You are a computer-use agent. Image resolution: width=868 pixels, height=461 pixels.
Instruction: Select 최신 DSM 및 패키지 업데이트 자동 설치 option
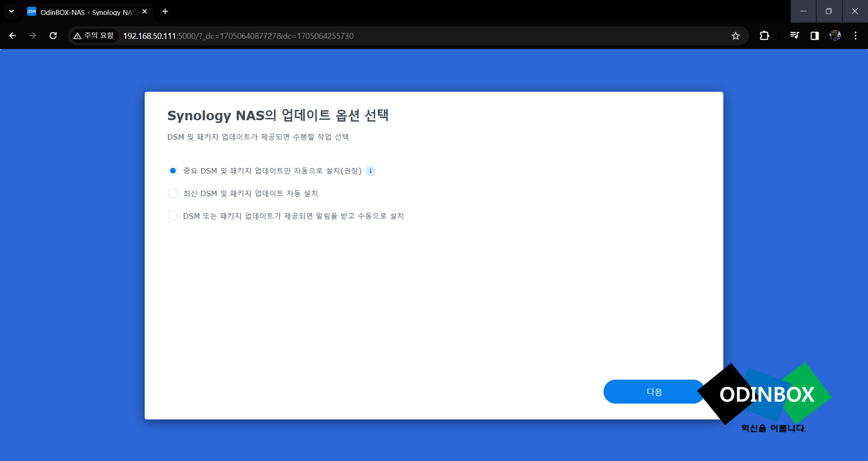pyautogui.click(x=173, y=193)
